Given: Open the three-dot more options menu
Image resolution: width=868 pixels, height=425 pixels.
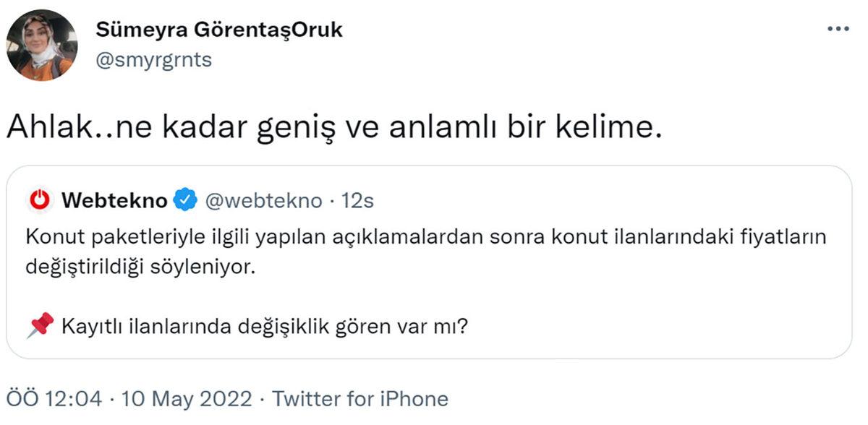Looking at the screenshot, I should [x=837, y=27].
